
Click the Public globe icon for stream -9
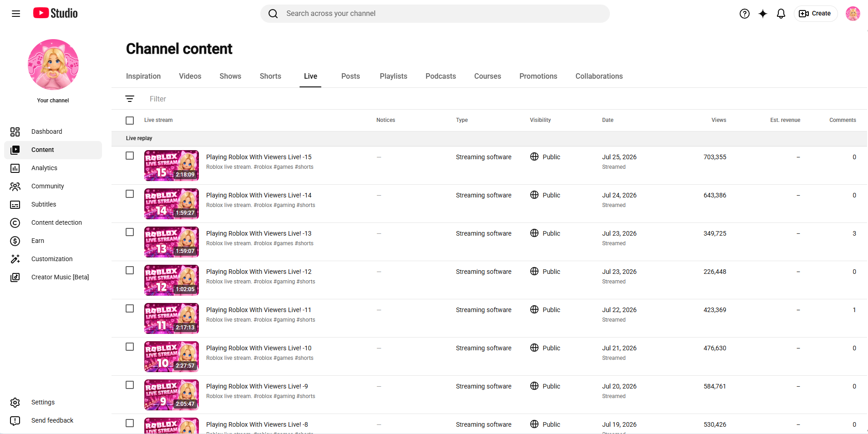tap(534, 386)
